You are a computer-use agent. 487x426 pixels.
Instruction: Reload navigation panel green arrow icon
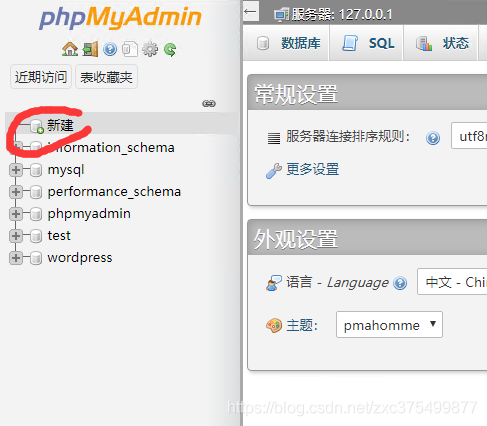(x=170, y=50)
